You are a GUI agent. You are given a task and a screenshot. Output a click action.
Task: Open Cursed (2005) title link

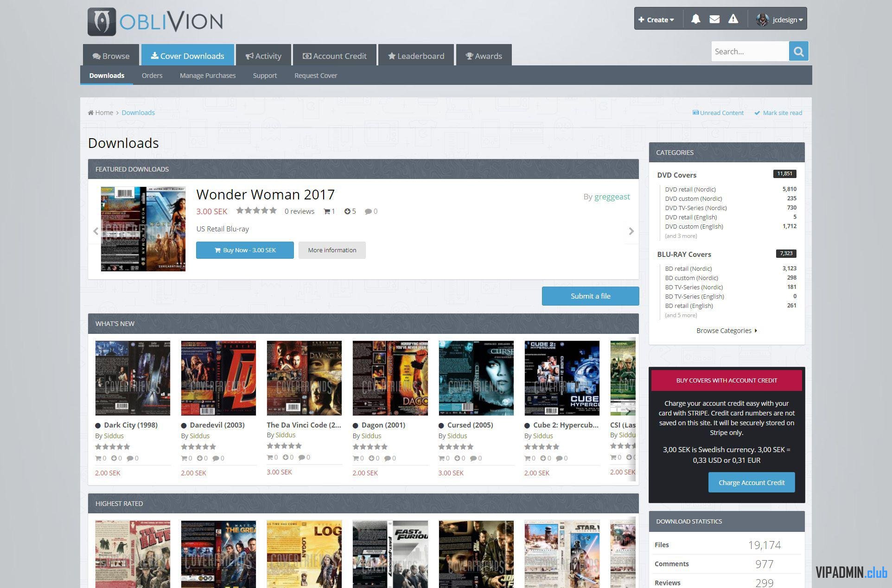point(470,425)
